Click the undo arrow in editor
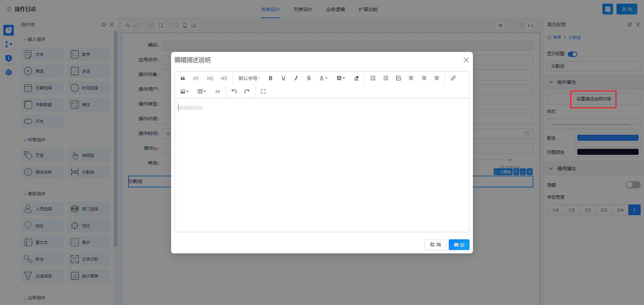 coord(234,91)
